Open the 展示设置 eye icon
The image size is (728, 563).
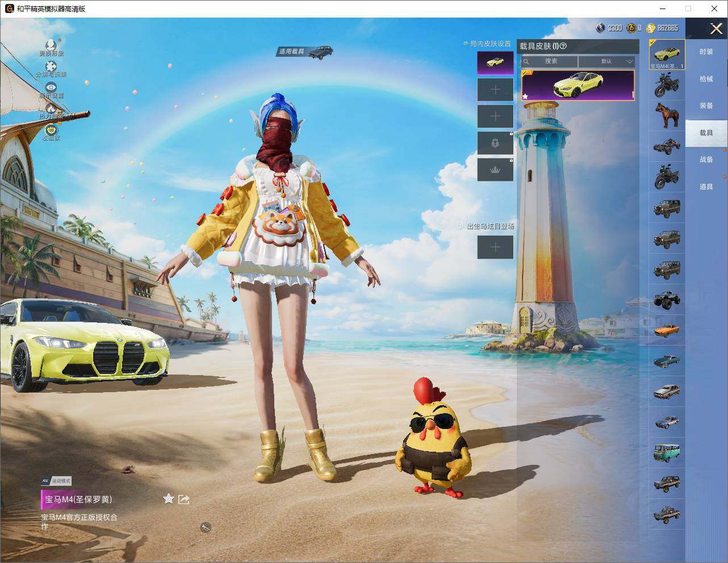point(51,87)
